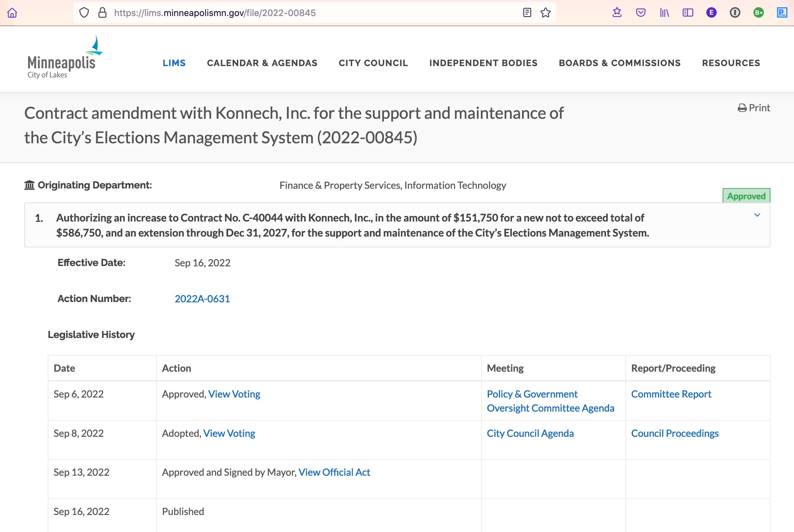Open action number 2022A-0631 link
This screenshot has width=794, height=532.
click(202, 299)
